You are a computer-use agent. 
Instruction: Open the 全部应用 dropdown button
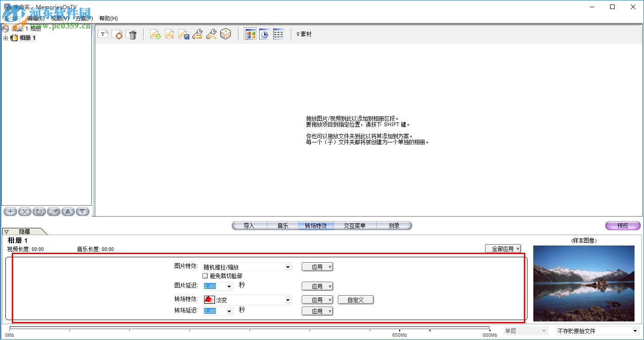(503, 249)
